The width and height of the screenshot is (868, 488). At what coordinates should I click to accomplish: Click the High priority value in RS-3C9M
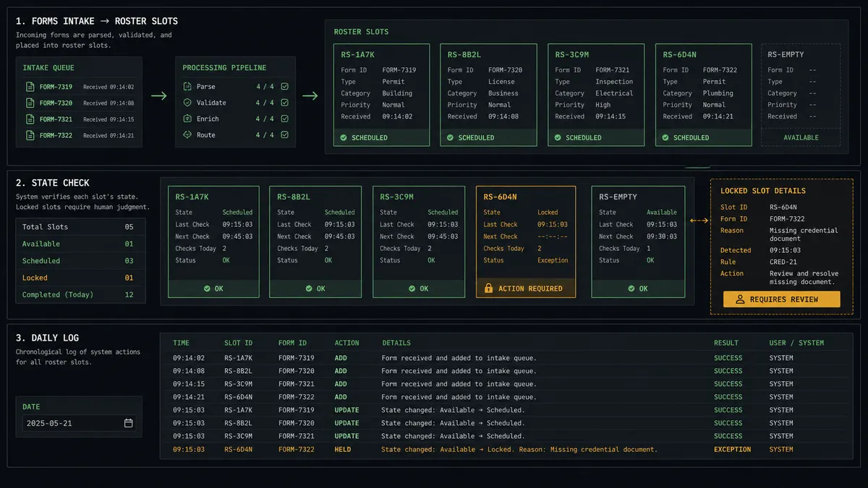coord(603,105)
